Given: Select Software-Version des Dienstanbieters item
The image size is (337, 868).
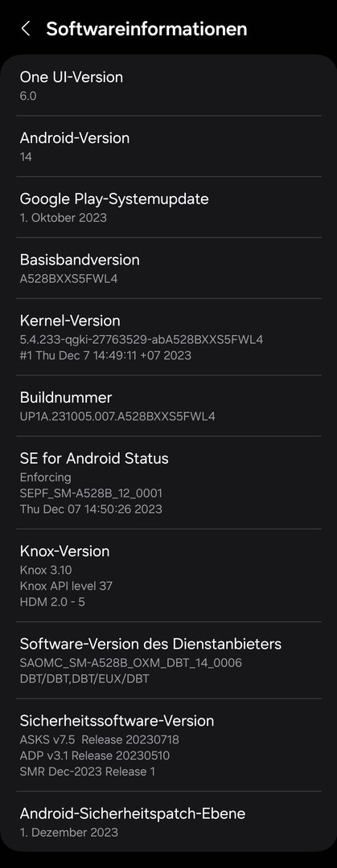Looking at the screenshot, I should point(169,660).
